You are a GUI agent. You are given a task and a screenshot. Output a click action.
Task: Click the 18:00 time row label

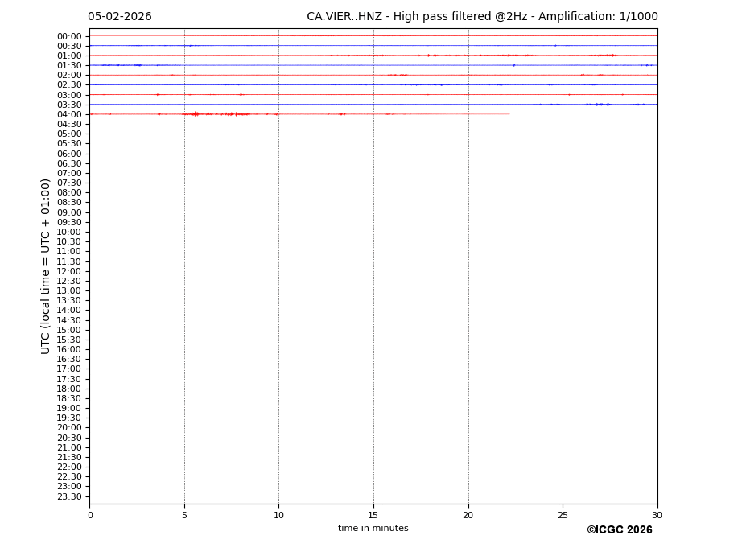[69, 389]
